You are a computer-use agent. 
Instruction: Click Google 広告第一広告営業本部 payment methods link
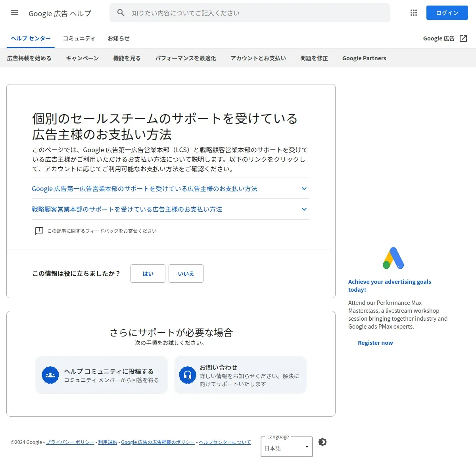coord(144,189)
